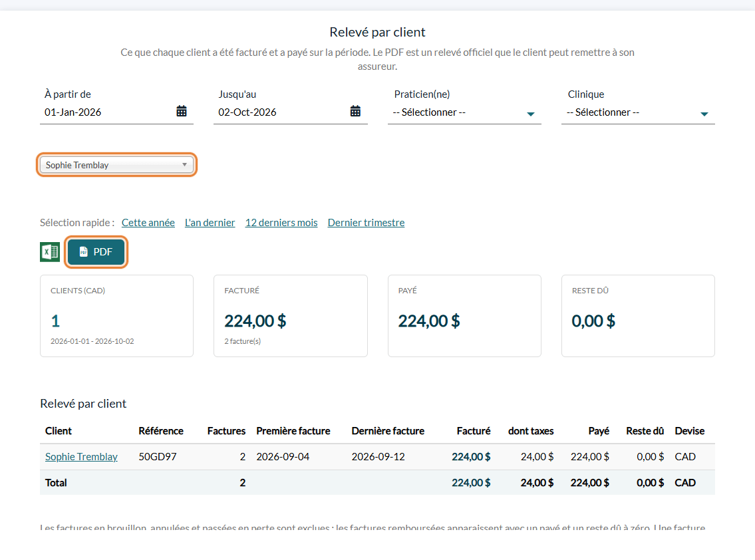Open the Praticien(ne) dropdown

click(464, 112)
